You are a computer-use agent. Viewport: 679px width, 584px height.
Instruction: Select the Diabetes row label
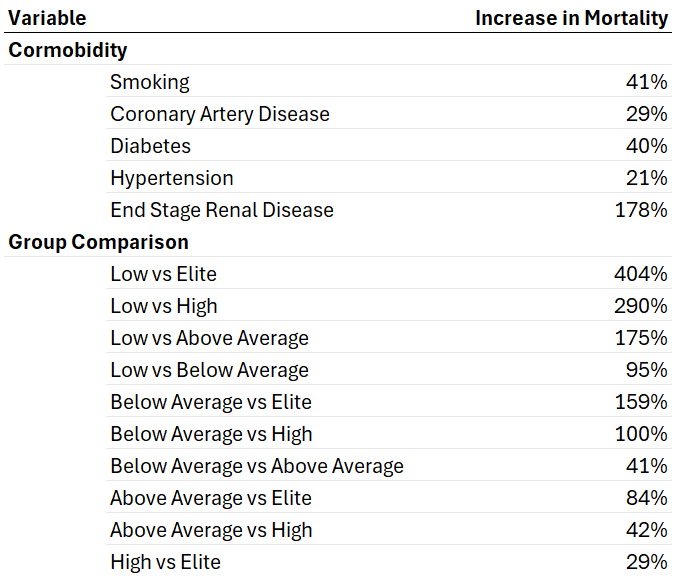[150, 146]
